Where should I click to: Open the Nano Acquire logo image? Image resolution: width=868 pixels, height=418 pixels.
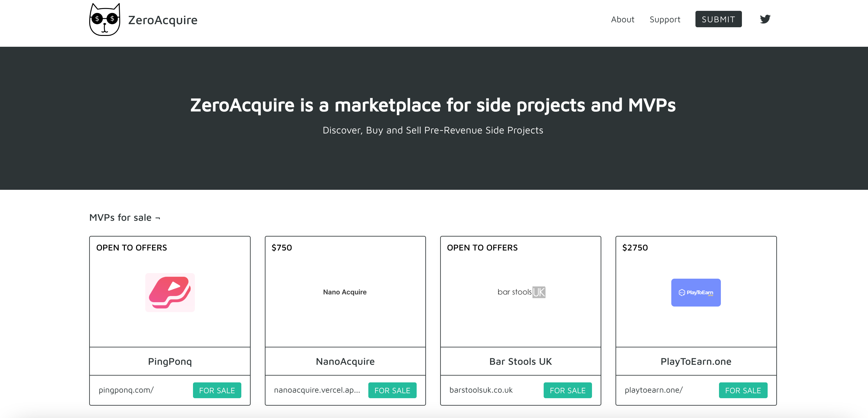(345, 292)
